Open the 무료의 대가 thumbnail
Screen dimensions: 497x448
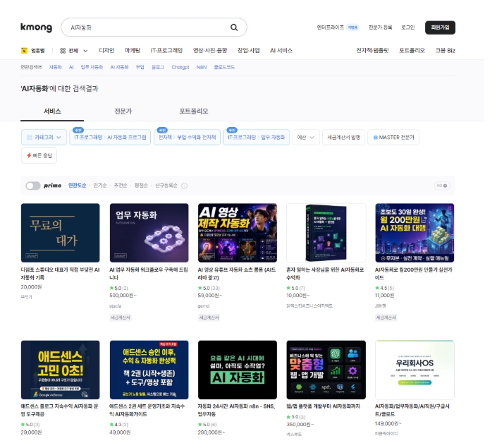[60, 233]
